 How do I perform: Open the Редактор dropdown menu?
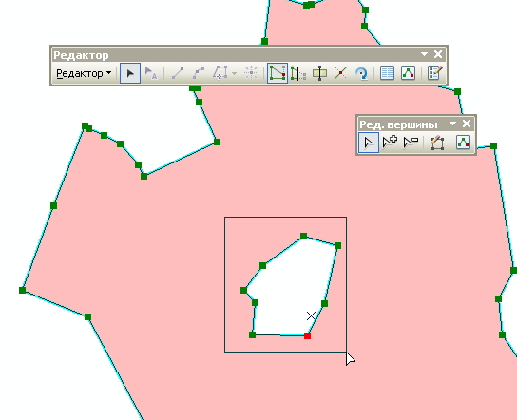84,73
